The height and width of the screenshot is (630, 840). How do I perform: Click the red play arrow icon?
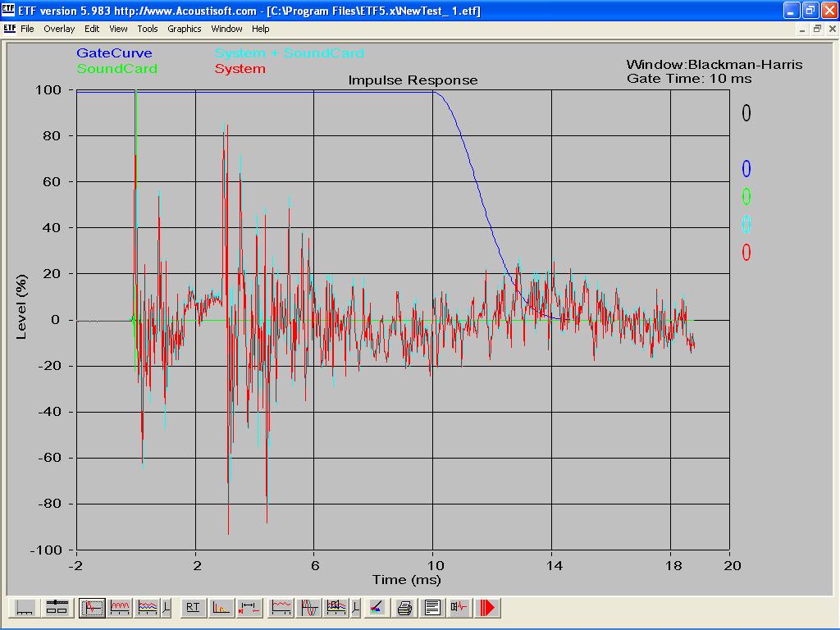point(488,608)
